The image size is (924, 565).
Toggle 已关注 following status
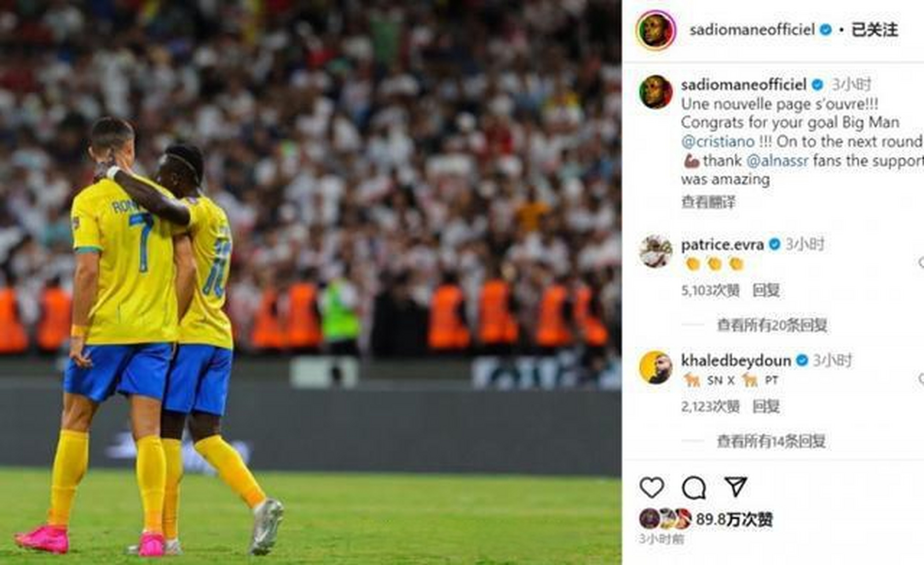pos(874,30)
